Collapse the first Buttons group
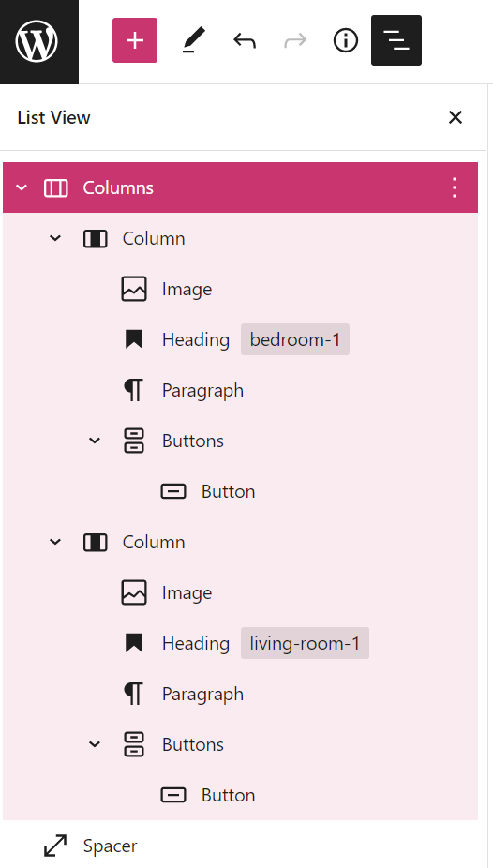493x868 pixels. pyautogui.click(x=96, y=441)
